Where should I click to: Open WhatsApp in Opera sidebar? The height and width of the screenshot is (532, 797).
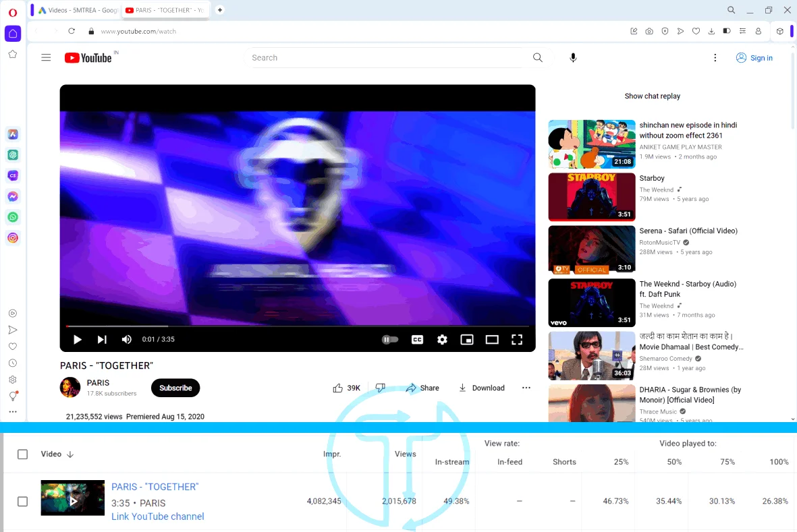click(x=13, y=217)
